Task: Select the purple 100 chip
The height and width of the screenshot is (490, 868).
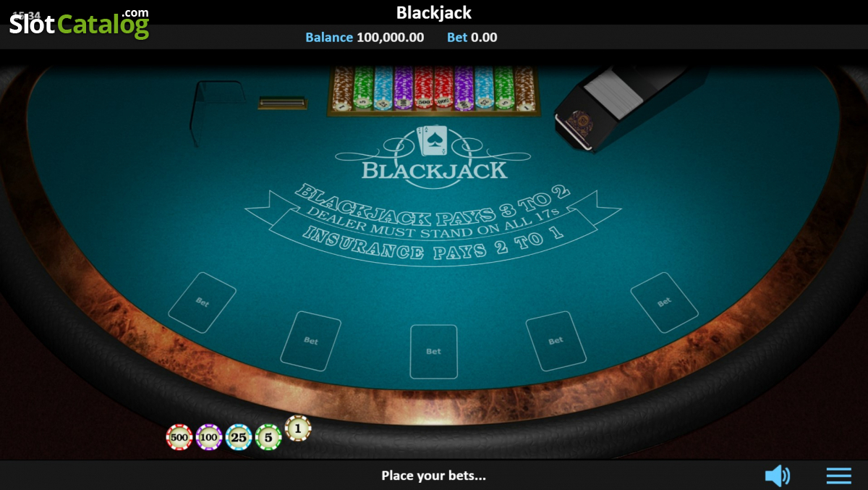Action: point(209,437)
